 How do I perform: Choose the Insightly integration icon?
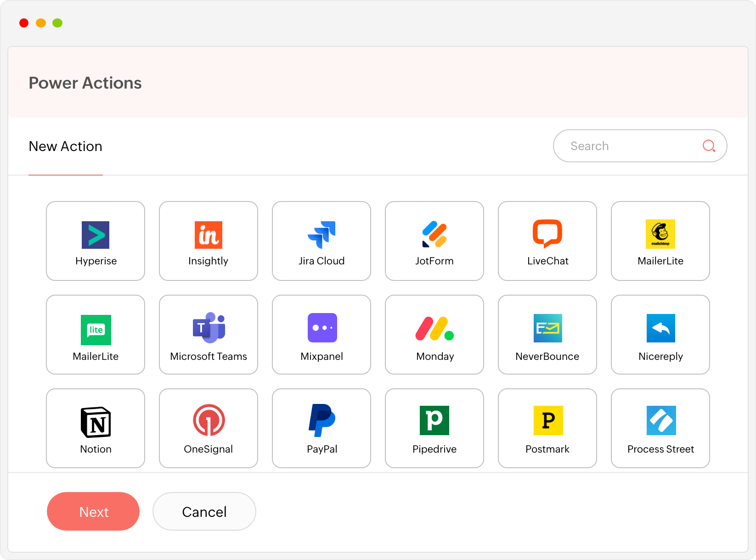coord(209,235)
